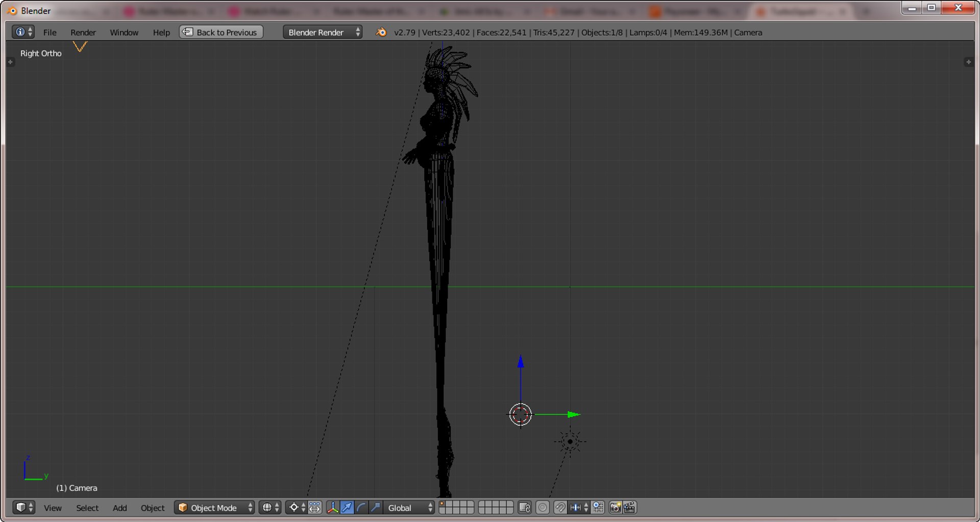Click the 3D cursor in the viewport

521,414
